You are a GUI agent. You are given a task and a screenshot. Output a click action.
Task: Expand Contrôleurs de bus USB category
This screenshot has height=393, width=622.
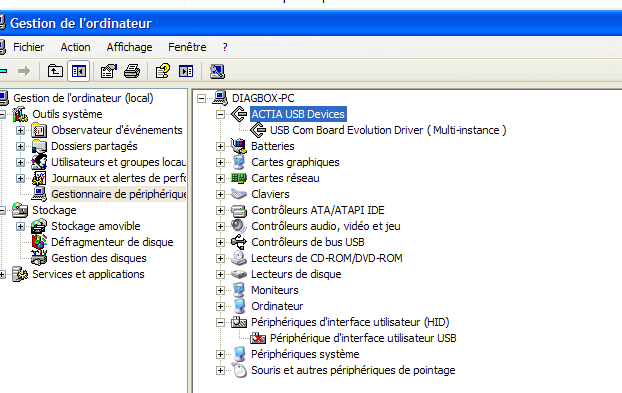coord(221,242)
